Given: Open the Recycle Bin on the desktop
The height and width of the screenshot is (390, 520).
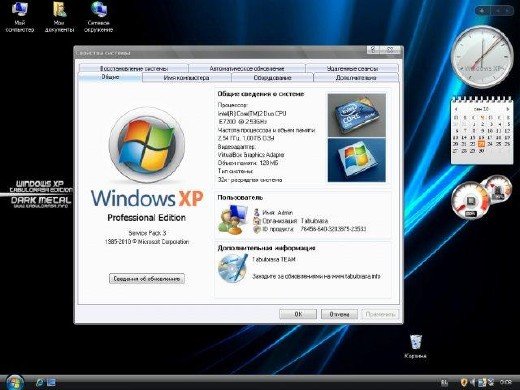Looking at the screenshot, I should click(415, 346).
